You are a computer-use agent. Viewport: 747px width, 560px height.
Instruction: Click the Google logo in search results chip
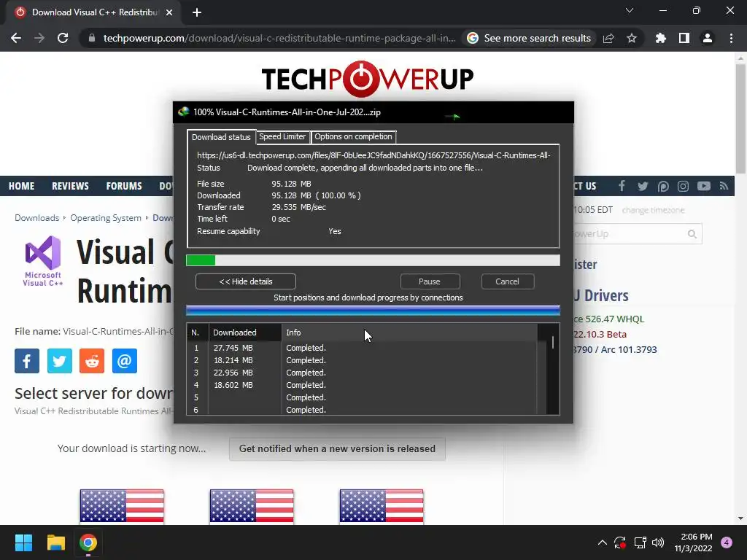(x=473, y=38)
